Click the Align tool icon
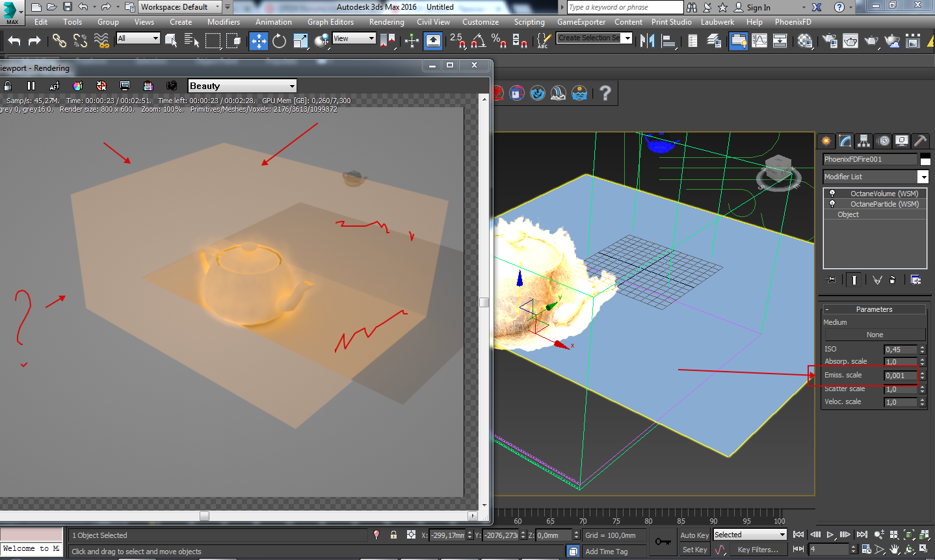935x560 pixels. coord(668,41)
